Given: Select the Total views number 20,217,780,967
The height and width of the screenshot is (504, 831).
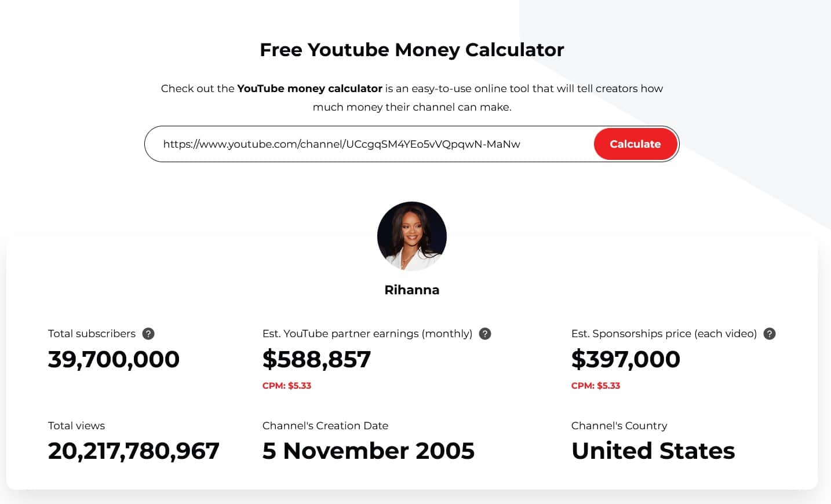Looking at the screenshot, I should point(133,451).
